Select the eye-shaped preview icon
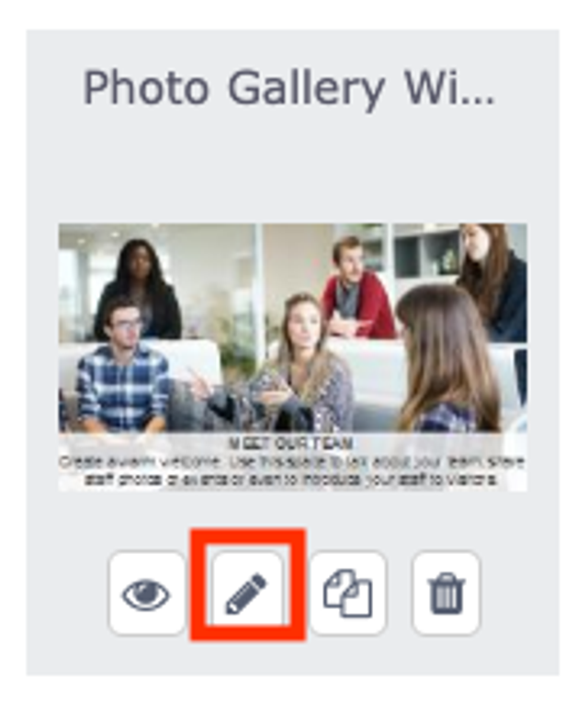Viewport: 588px width, 701px height. (x=147, y=594)
